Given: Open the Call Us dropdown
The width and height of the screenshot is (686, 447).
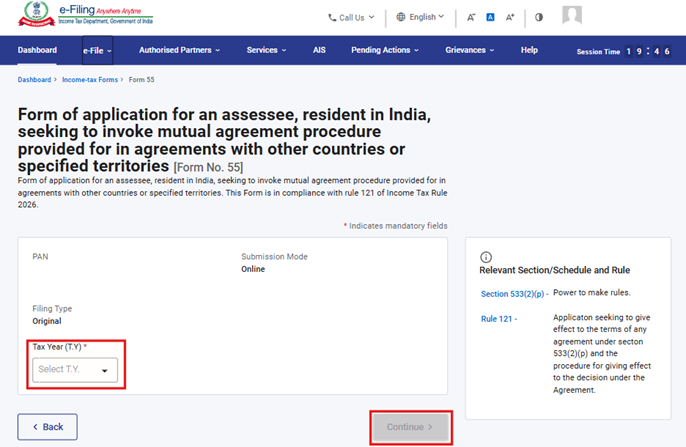Looking at the screenshot, I should 351,17.
